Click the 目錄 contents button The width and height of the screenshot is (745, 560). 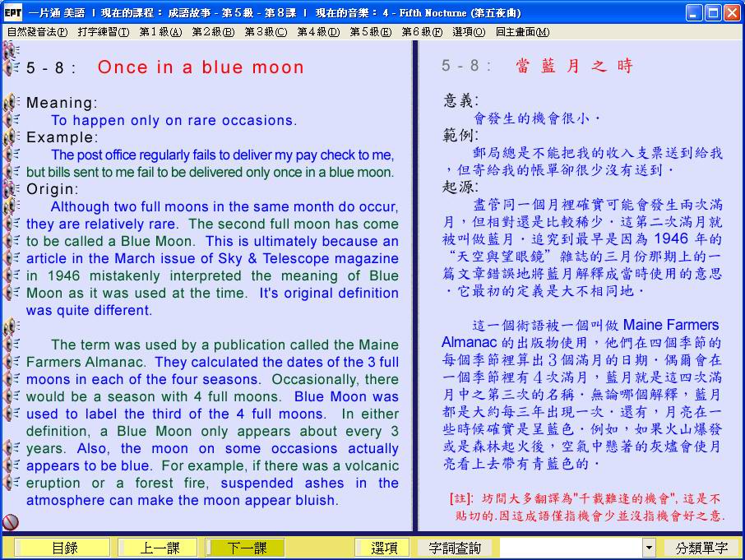(65, 548)
